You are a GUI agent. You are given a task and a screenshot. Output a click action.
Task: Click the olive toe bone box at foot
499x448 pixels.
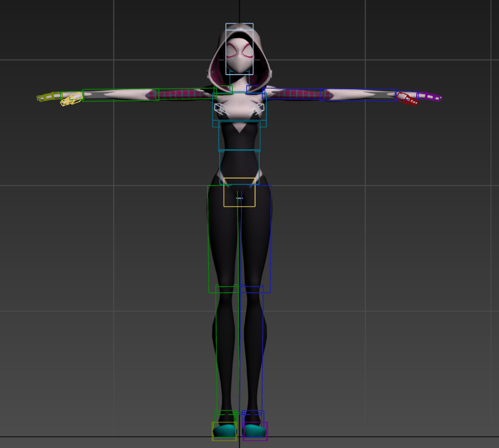click(x=225, y=431)
